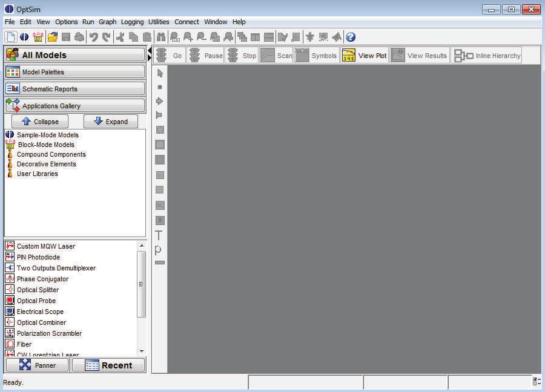545x392 pixels.
Task: Select the All Models panel button
Action: click(75, 55)
